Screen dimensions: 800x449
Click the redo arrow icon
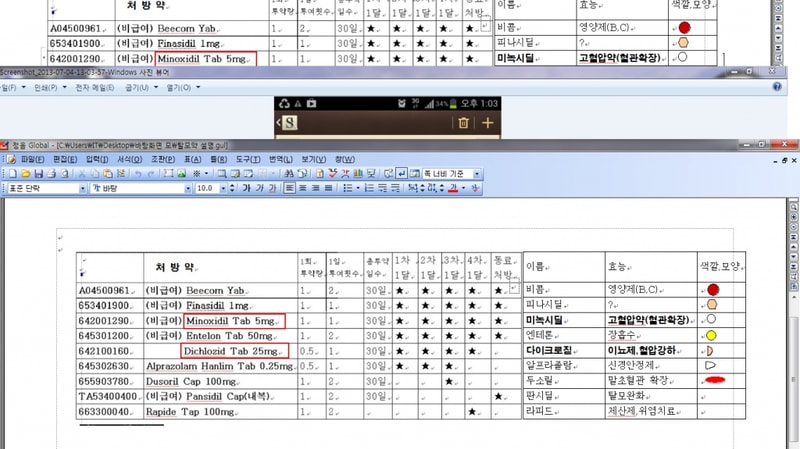[x=151, y=174]
